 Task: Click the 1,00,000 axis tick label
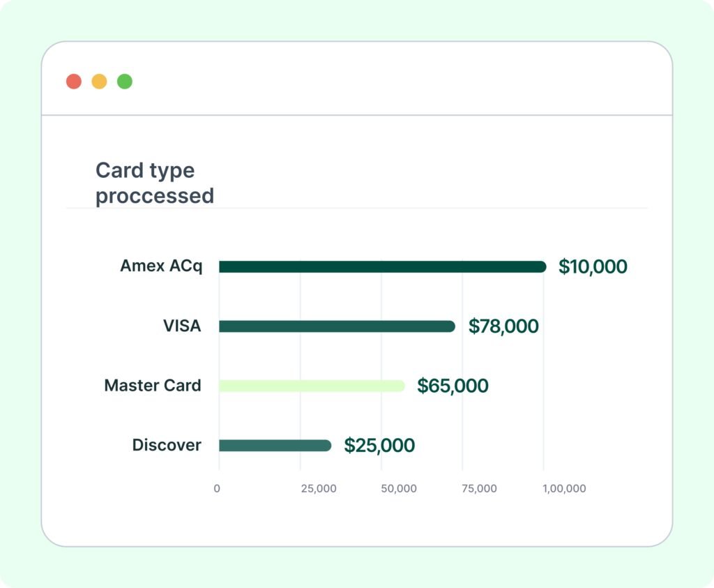(564, 489)
